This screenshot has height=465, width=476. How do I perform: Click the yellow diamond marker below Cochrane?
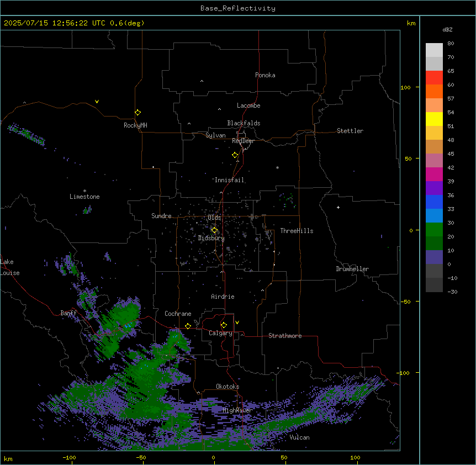click(x=188, y=326)
